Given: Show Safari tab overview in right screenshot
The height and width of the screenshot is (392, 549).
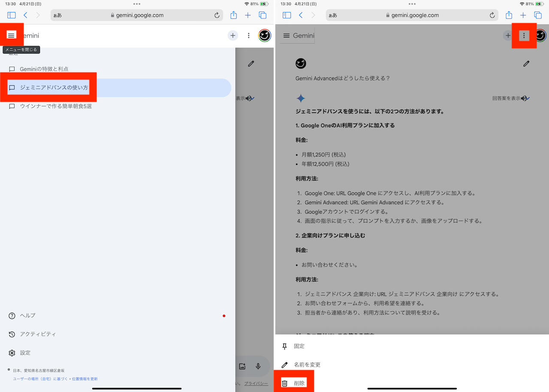Looking at the screenshot, I should [x=538, y=15].
